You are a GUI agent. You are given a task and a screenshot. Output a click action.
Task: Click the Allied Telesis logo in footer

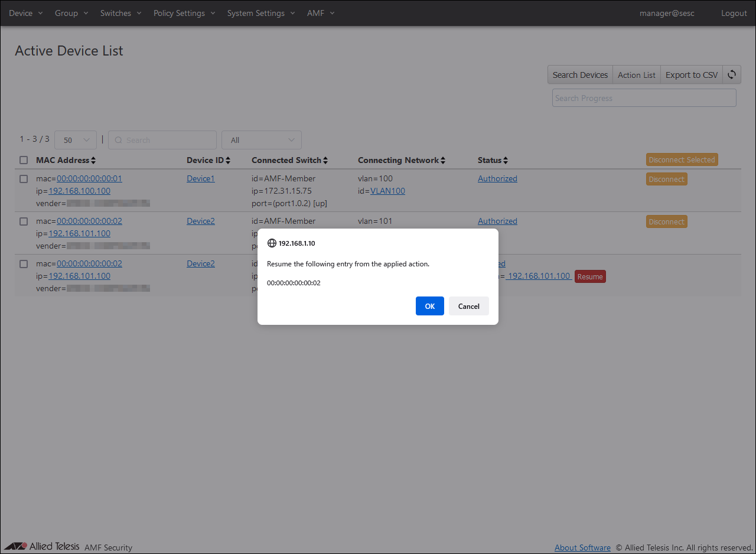tap(41, 546)
